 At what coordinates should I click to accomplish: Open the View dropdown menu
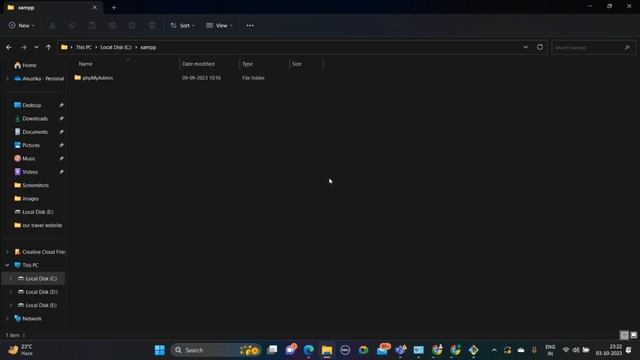click(219, 25)
